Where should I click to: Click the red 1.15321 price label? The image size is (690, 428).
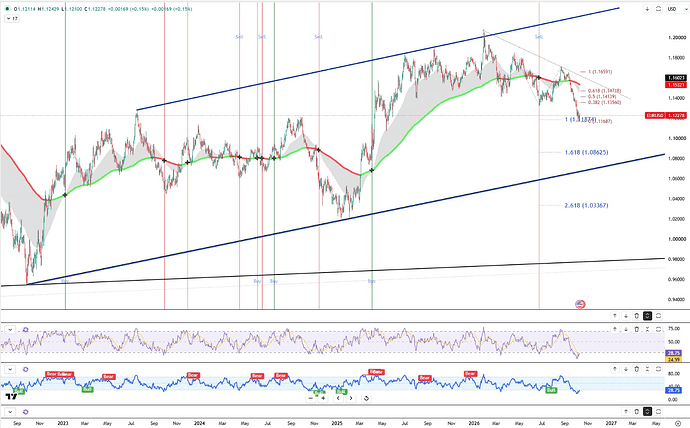point(675,84)
